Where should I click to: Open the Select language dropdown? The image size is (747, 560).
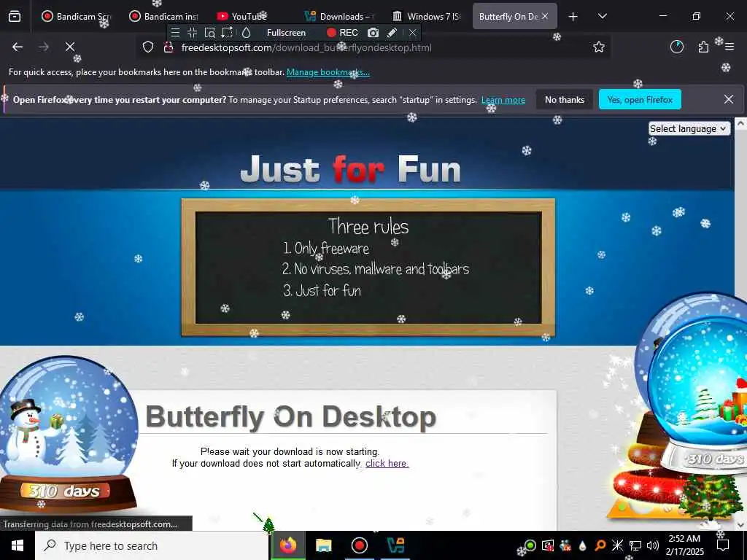coord(689,128)
